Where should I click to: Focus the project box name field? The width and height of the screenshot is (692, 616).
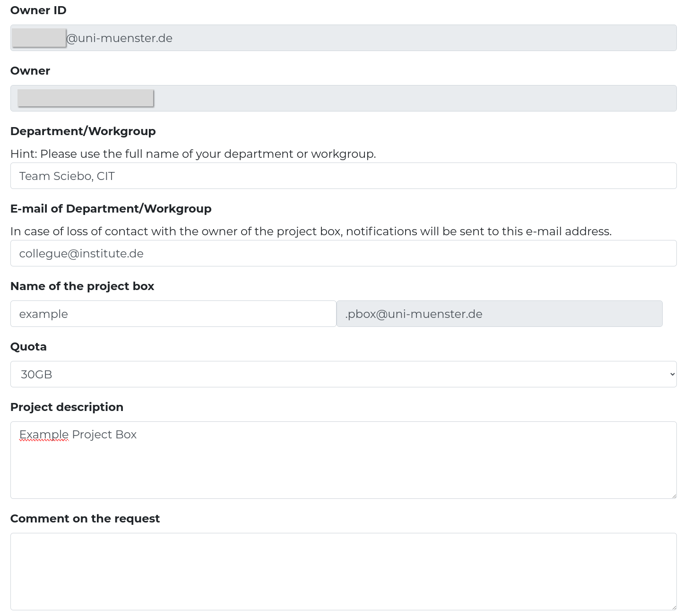(x=173, y=314)
